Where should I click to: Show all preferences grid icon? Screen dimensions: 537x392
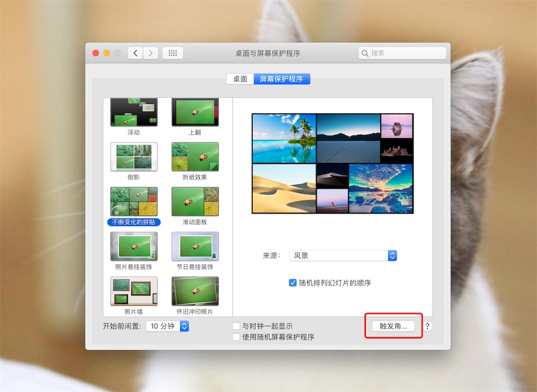[173, 53]
